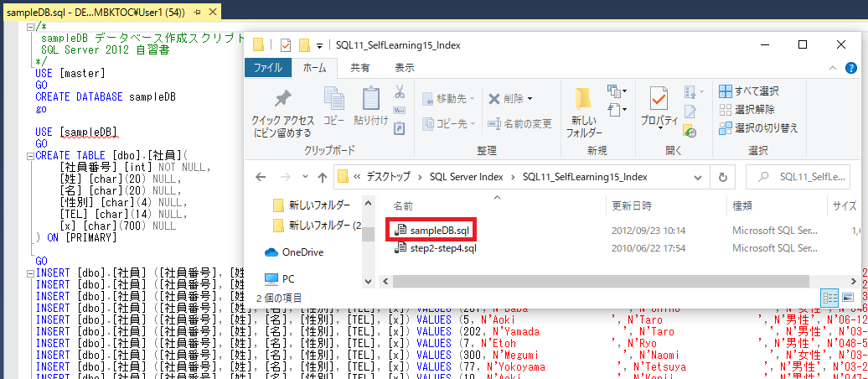Viewport: 868px width, 379px height.
Task: Click デスクトップ breadcrumb in address bar
Action: (389, 177)
